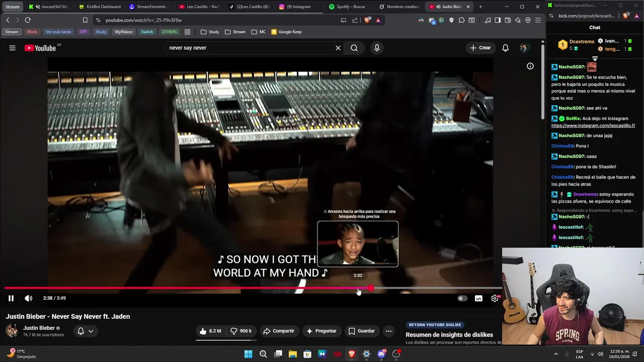This screenshot has width=644, height=362.
Task: Switch to StreamElements tab
Action: 150,7
